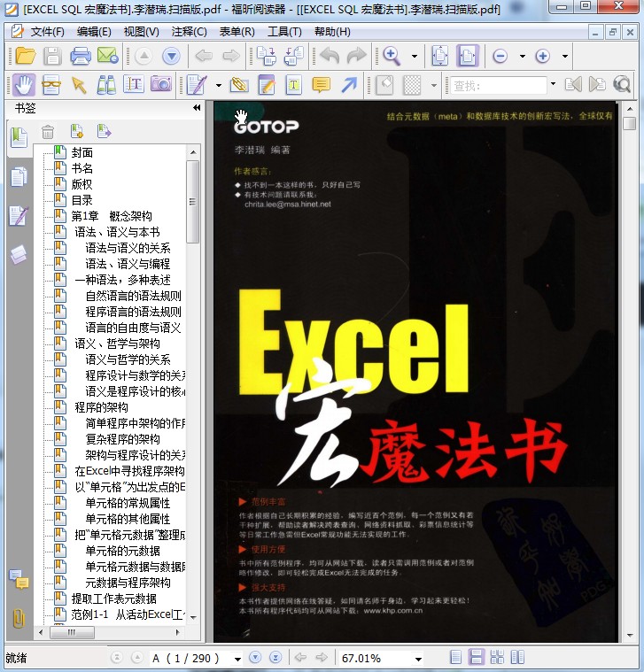644x672 pixels.
Task: Click the Save diskette icon
Action: point(52,56)
